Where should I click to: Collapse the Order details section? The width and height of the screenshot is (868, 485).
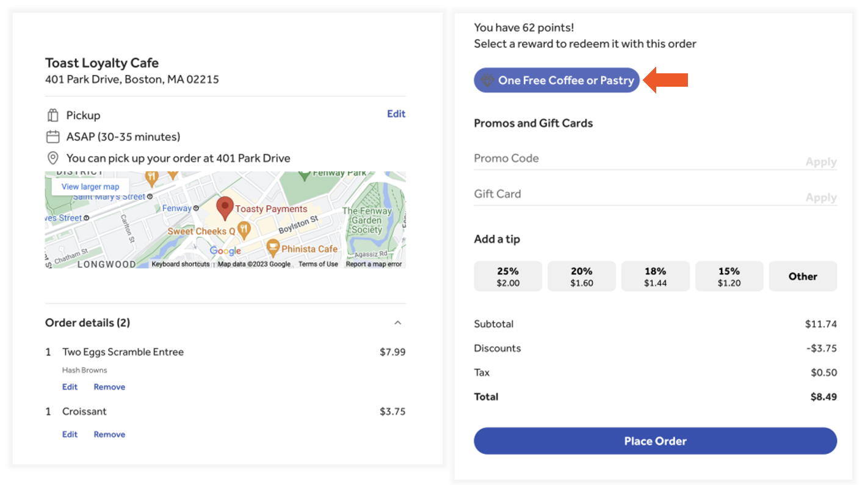(x=397, y=323)
